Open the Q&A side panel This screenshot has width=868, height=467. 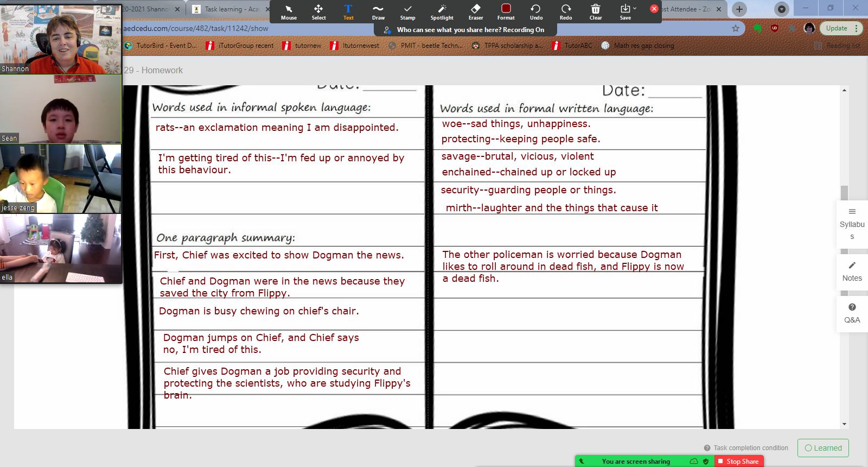pyautogui.click(x=852, y=314)
